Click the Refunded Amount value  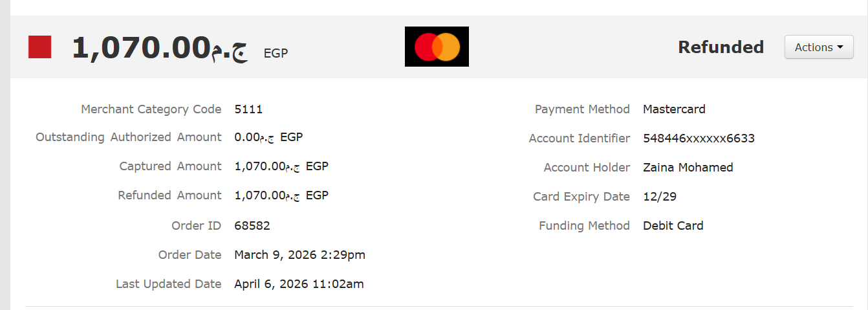(x=281, y=195)
